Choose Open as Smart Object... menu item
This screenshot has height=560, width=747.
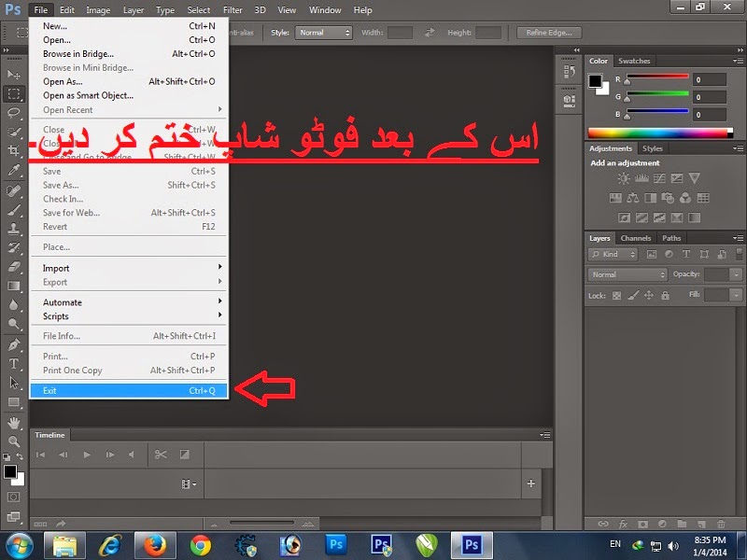[129, 96]
